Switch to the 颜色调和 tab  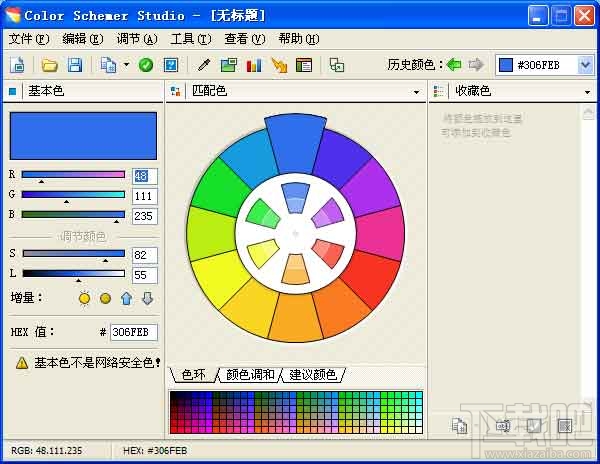tap(250, 375)
